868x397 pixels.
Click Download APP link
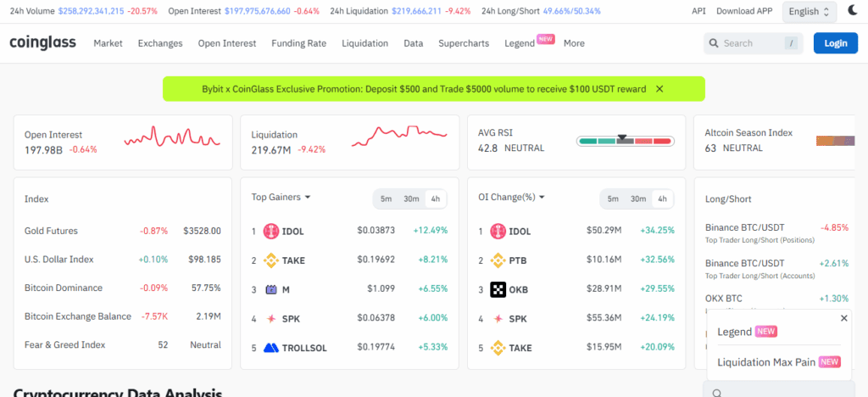tap(744, 10)
